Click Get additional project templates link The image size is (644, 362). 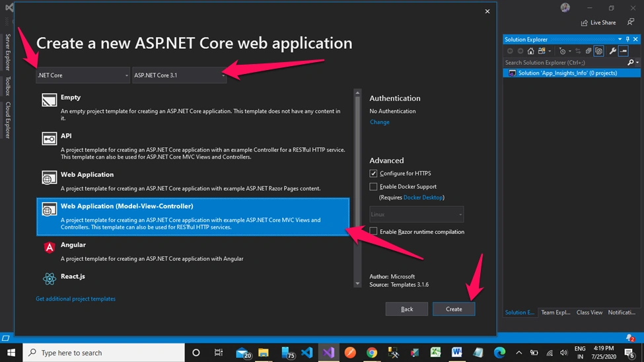pyautogui.click(x=75, y=299)
